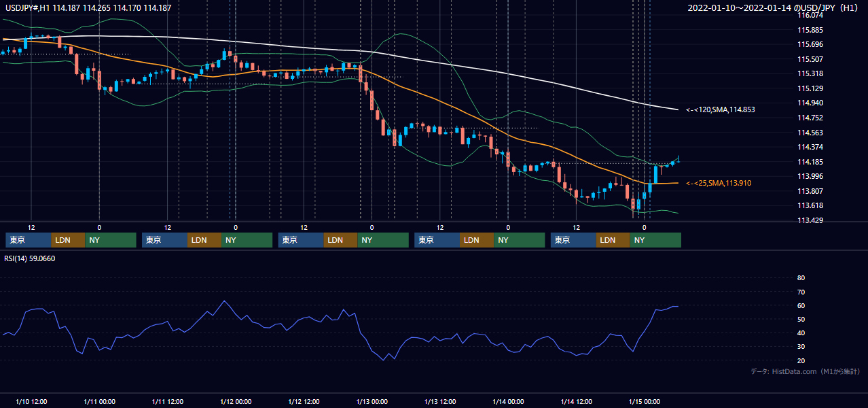Screen dimensions: 868x408
Task: Select the RSI 20 level label
Action: pyautogui.click(x=801, y=360)
